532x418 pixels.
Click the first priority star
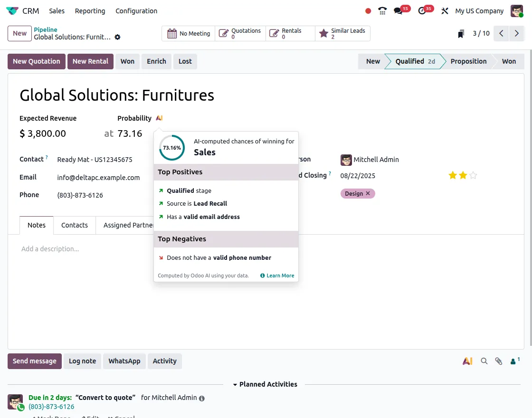click(x=453, y=175)
